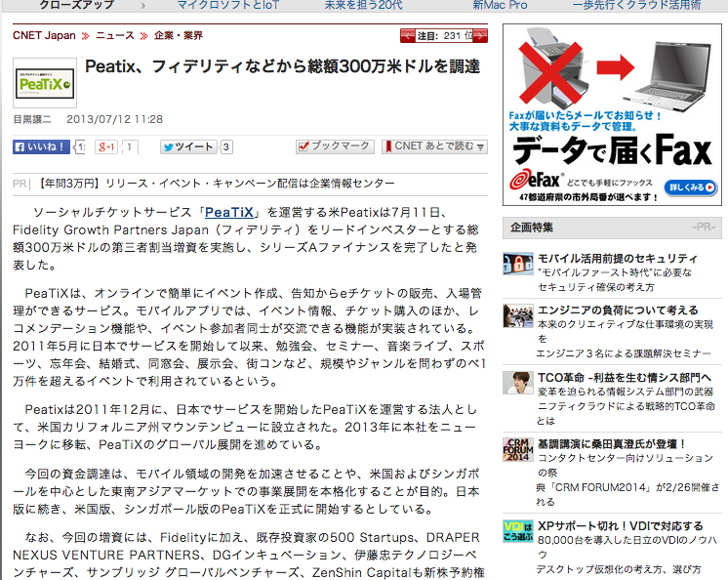Click the 企画特集 section header
728x580 pixels.
click(x=612, y=228)
